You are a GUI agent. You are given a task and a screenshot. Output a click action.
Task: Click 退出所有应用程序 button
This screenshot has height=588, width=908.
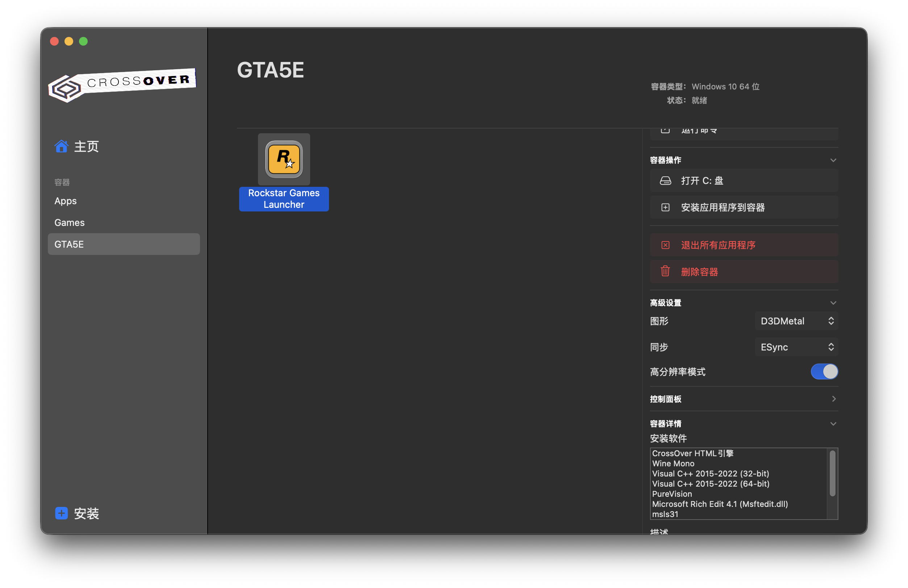tap(744, 245)
